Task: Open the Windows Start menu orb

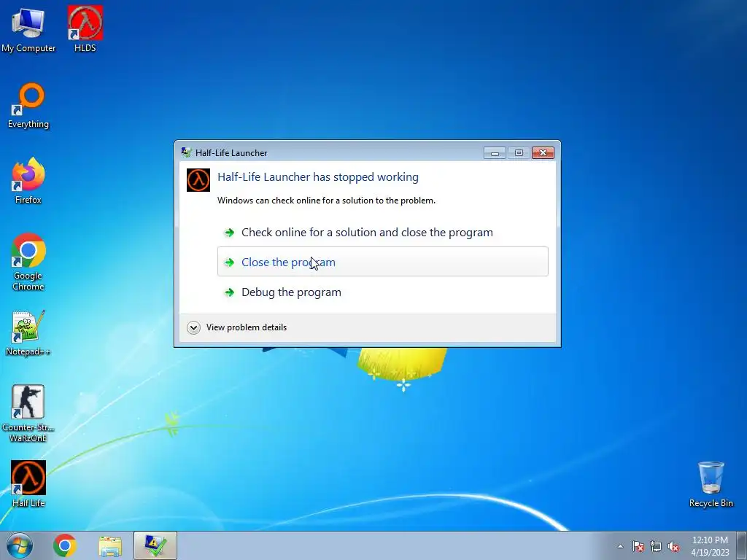Action: pos(20,545)
